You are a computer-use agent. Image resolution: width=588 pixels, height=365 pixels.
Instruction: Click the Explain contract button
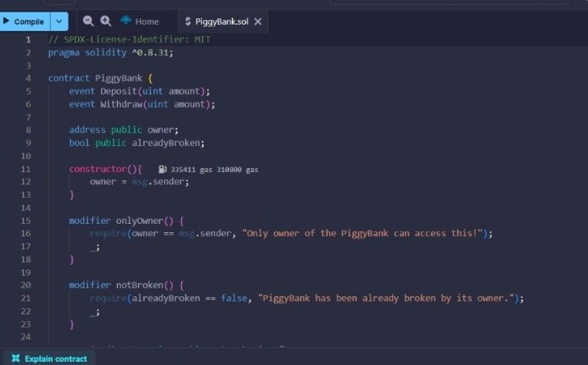49,359
